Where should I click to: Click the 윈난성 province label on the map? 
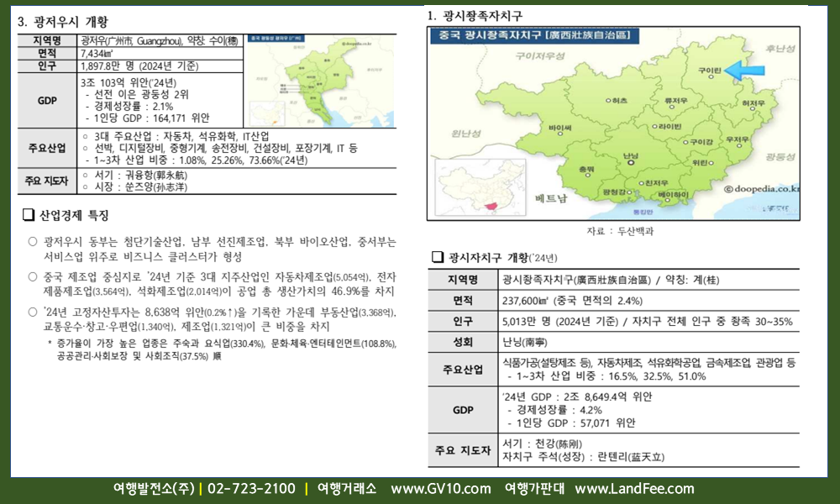tap(465, 134)
